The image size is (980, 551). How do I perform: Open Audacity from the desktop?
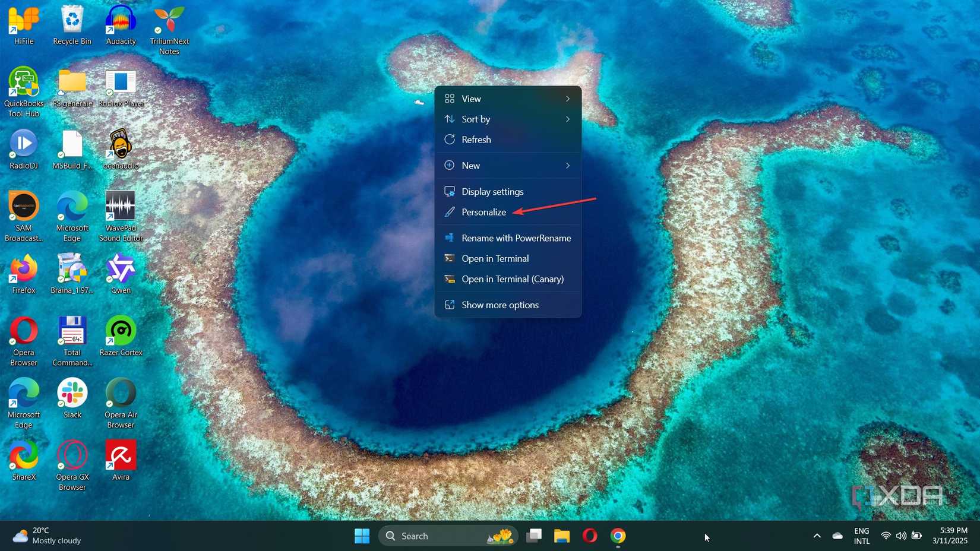click(121, 24)
